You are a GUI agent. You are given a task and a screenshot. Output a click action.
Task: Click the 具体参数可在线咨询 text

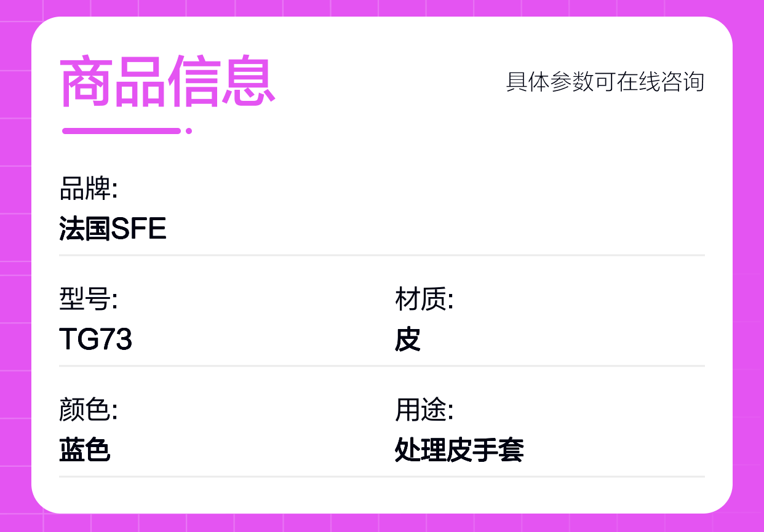tap(605, 82)
